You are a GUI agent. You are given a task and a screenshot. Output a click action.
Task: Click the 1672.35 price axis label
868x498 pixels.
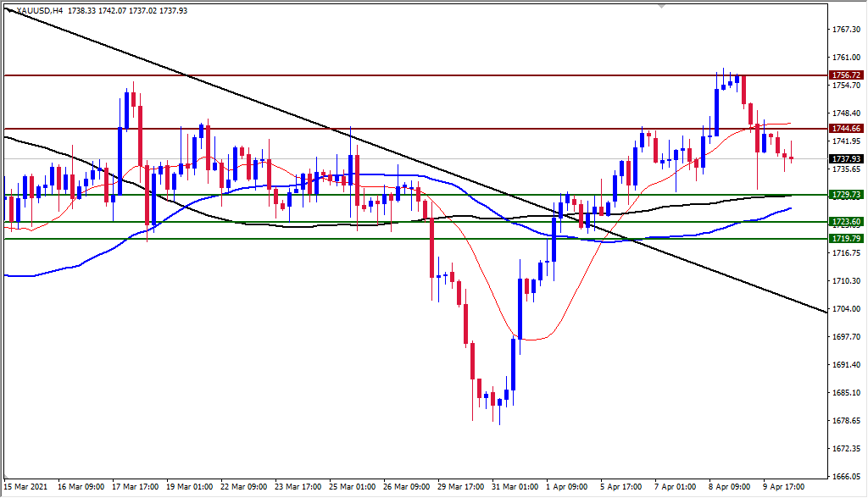(847, 449)
